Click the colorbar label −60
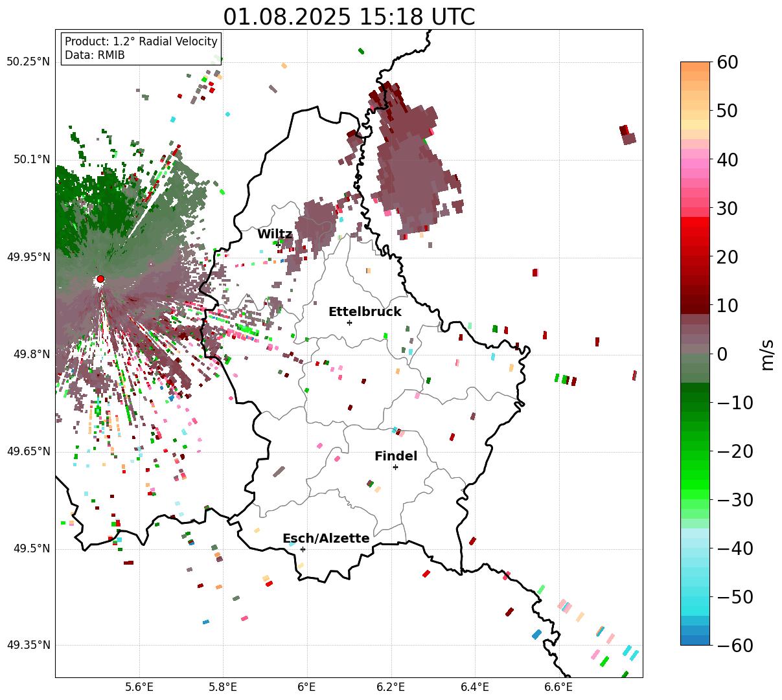This screenshot has width=782, height=700. click(735, 646)
